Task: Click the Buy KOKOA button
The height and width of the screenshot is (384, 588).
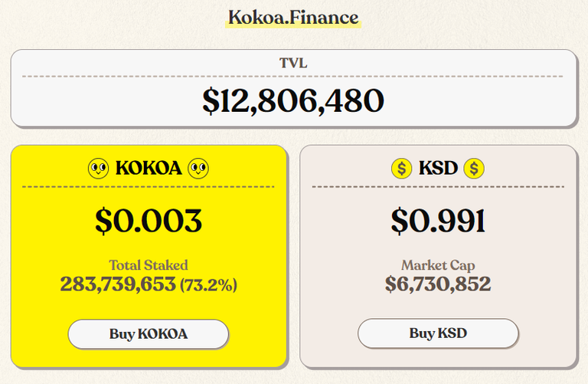Action: (x=149, y=333)
